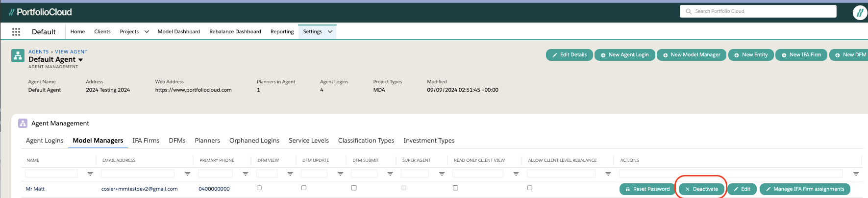Image resolution: width=868 pixels, height=198 pixels.
Task: Click the New Model Manager button
Action: (692, 55)
